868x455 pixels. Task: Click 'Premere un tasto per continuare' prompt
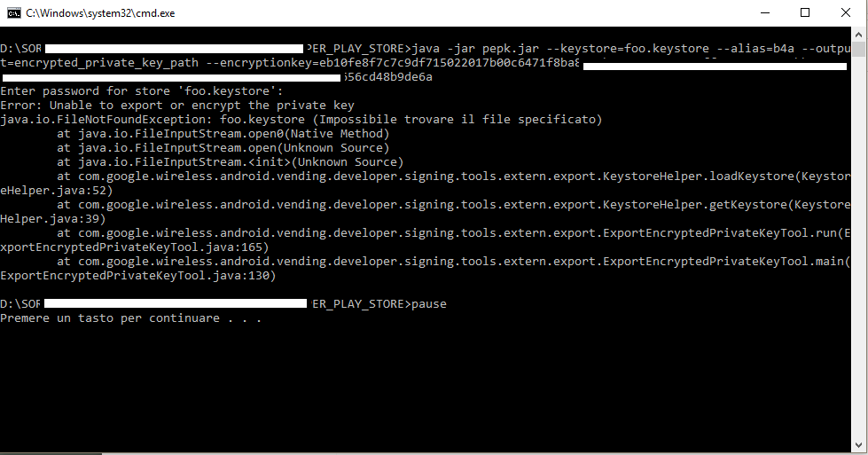[131, 318]
